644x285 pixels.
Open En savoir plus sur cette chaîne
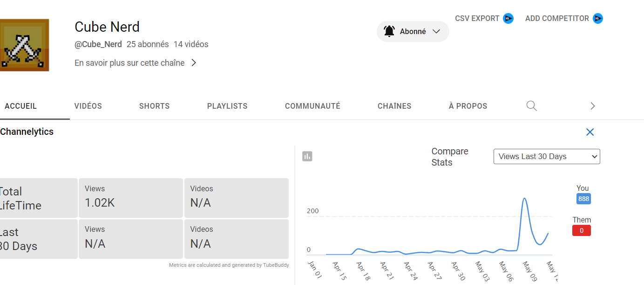(129, 63)
